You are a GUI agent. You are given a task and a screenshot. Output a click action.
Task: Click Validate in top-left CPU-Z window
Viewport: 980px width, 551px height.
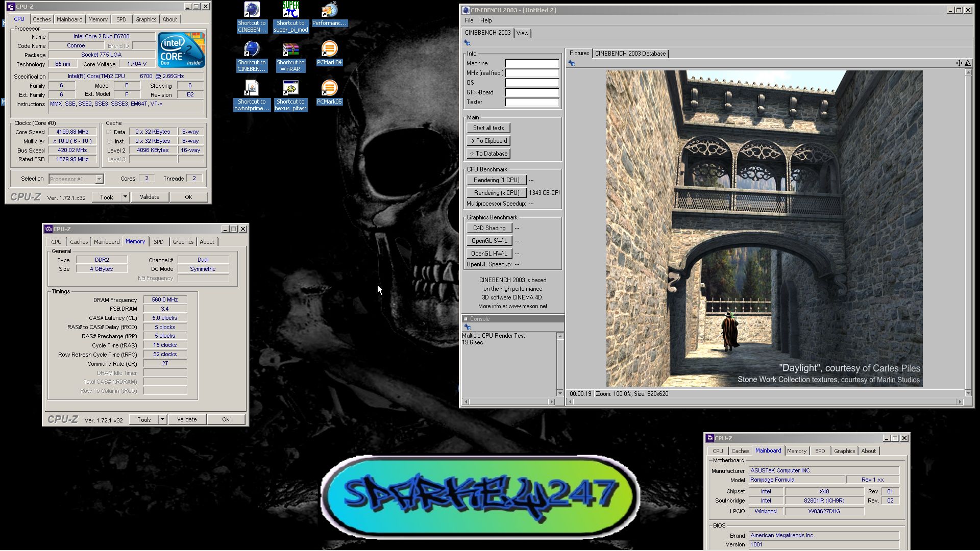coord(150,197)
